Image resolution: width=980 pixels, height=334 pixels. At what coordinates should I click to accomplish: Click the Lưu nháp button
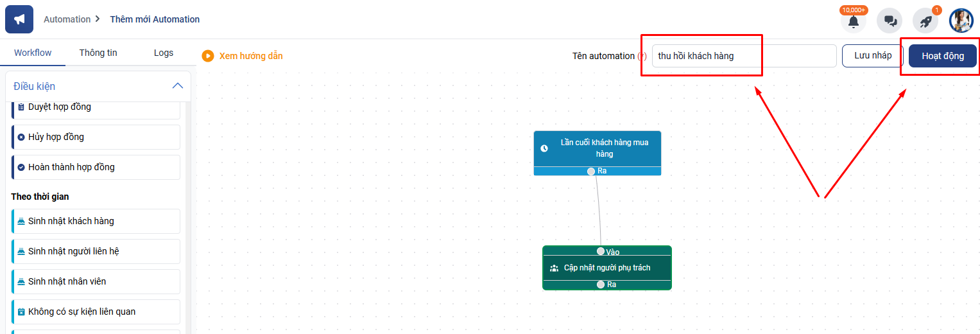[x=873, y=56]
